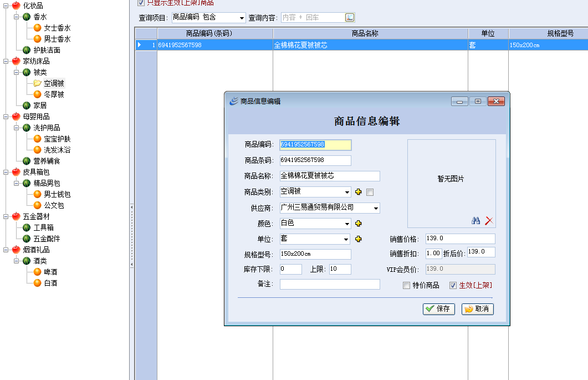Click binoculars icon to browse product image
The width and height of the screenshot is (588, 380).
tap(475, 221)
